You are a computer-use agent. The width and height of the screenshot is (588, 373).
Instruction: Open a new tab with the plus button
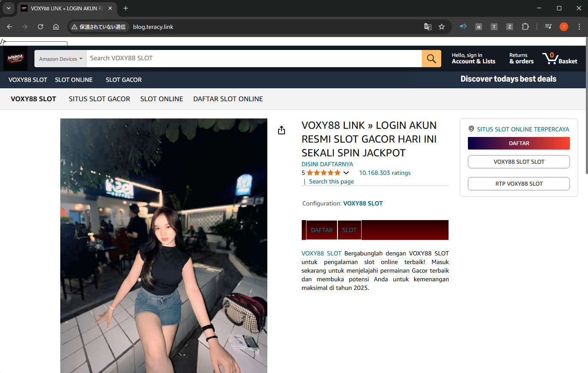tap(126, 8)
